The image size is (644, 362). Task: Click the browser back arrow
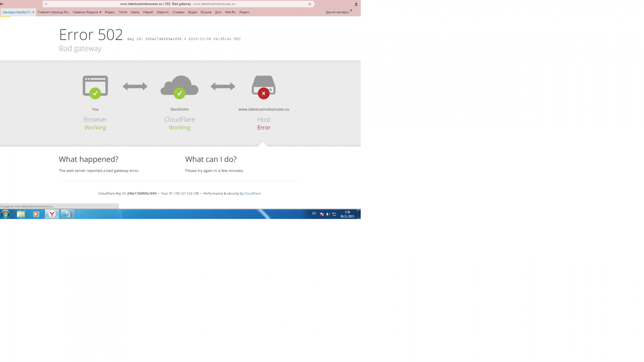2,4
